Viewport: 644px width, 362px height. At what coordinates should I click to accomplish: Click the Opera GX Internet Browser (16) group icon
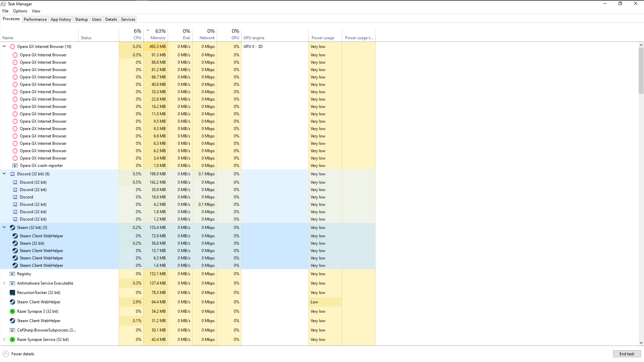pos(12,47)
